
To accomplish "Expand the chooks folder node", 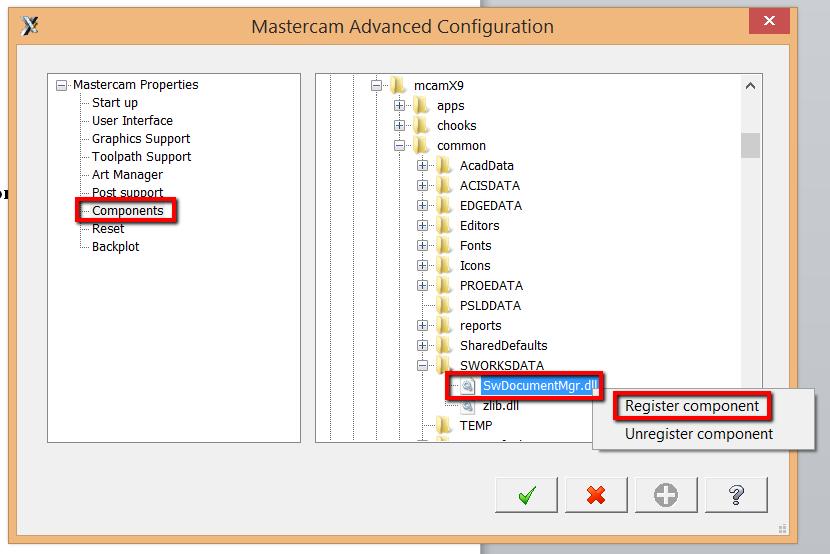I will coord(400,125).
